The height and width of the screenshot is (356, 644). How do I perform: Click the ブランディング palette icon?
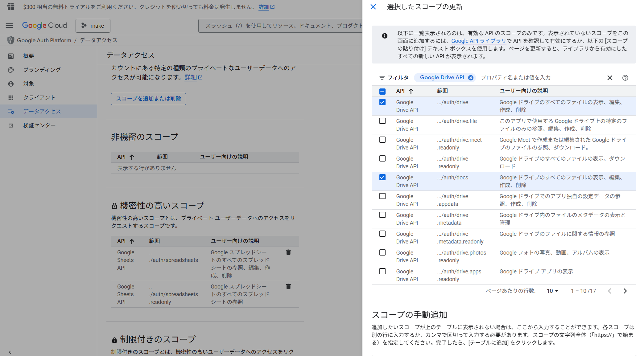(x=11, y=70)
